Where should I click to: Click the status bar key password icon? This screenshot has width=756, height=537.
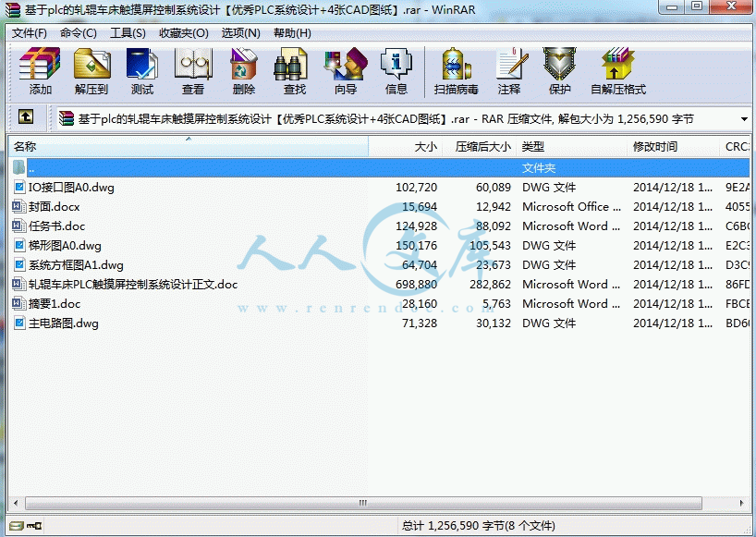[x=35, y=525]
